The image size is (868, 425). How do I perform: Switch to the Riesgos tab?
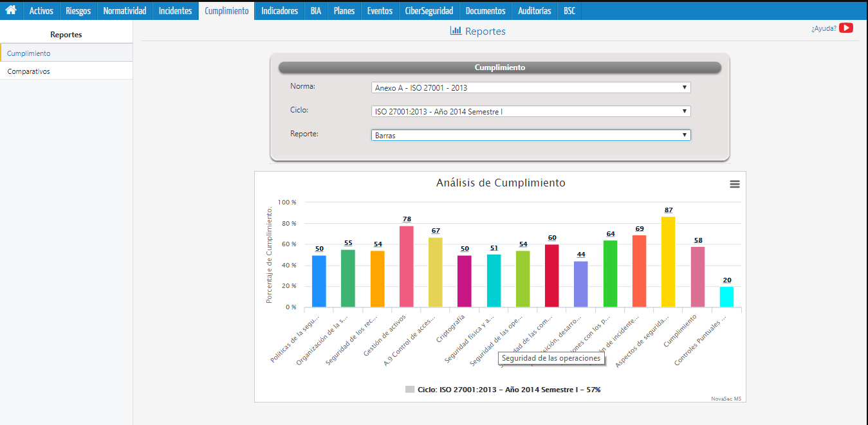click(x=78, y=10)
